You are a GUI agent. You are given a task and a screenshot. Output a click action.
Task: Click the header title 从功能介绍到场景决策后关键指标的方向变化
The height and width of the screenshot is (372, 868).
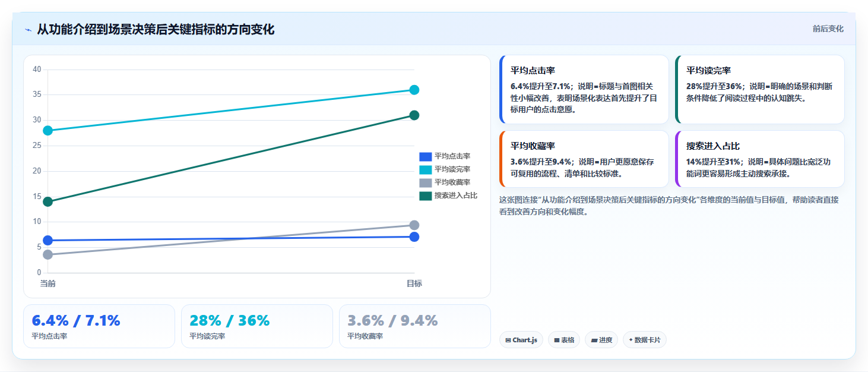156,29
